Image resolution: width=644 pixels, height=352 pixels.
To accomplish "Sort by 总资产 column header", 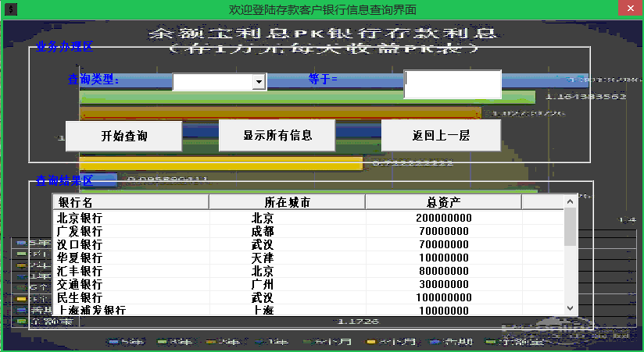I will (444, 202).
